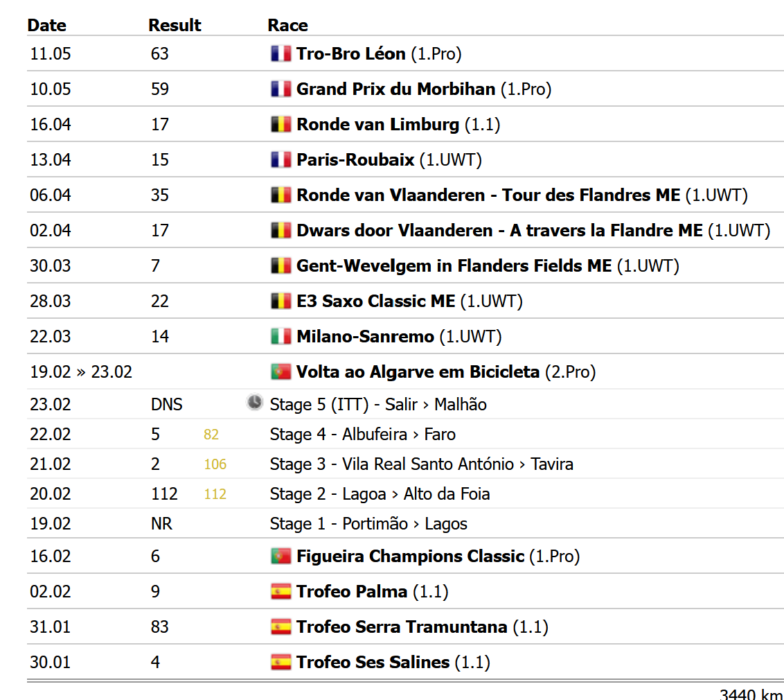Click the French flag beside Tro-Bro Léon
This screenshot has width=784, height=700.
tap(280, 54)
